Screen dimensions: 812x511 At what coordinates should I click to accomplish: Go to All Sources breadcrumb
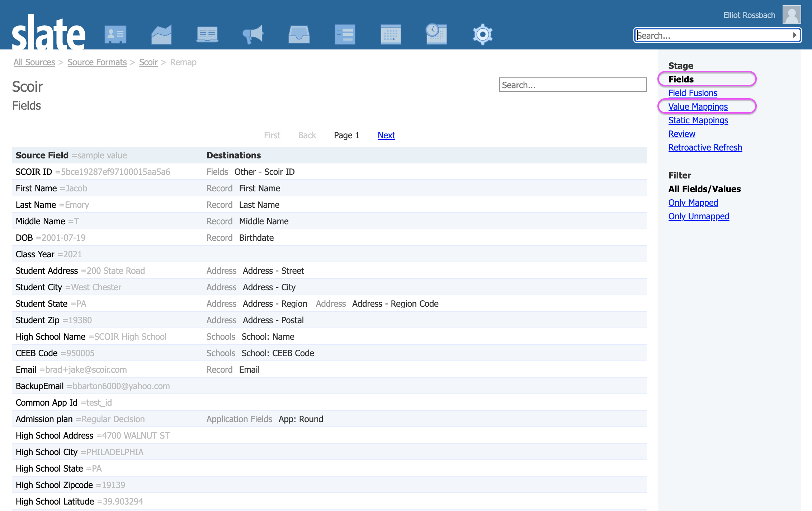point(34,62)
